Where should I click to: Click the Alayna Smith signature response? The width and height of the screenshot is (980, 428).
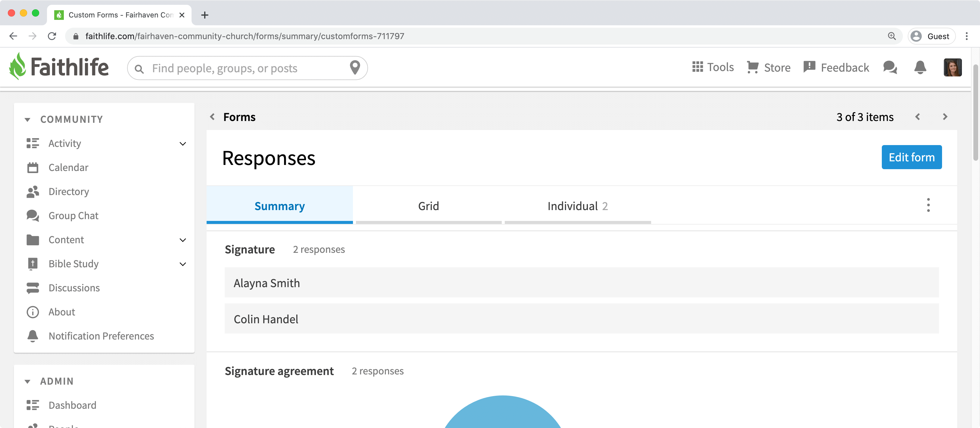pos(581,283)
